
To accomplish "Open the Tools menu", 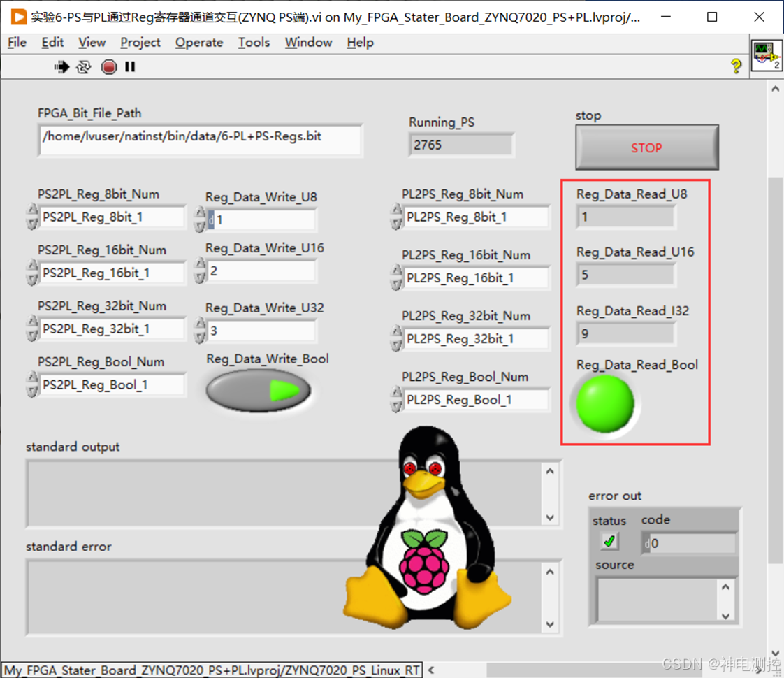I will pyautogui.click(x=254, y=43).
